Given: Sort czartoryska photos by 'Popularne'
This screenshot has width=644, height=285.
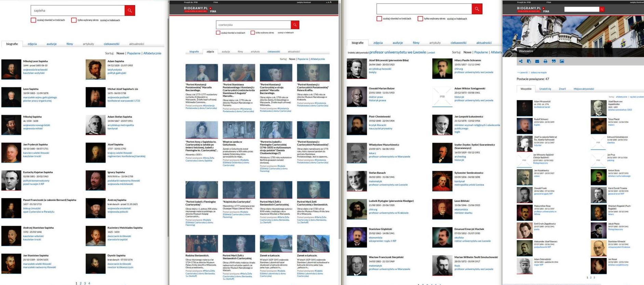Looking at the screenshot, I should (x=303, y=59).
